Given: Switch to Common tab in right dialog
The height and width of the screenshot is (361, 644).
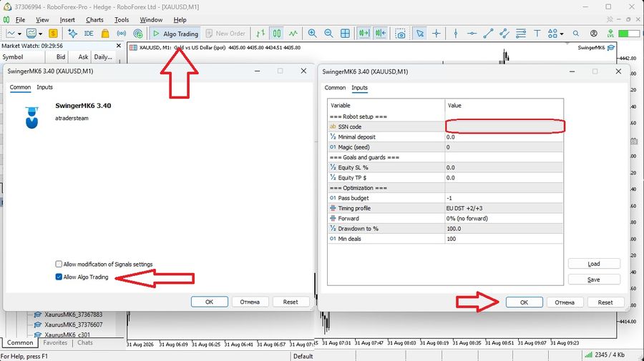Looking at the screenshot, I should click(x=335, y=88).
